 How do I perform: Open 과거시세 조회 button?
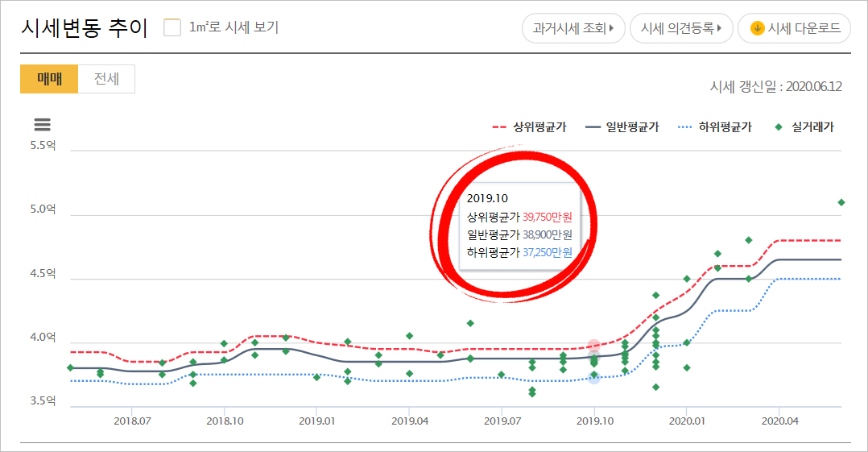pos(573,28)
